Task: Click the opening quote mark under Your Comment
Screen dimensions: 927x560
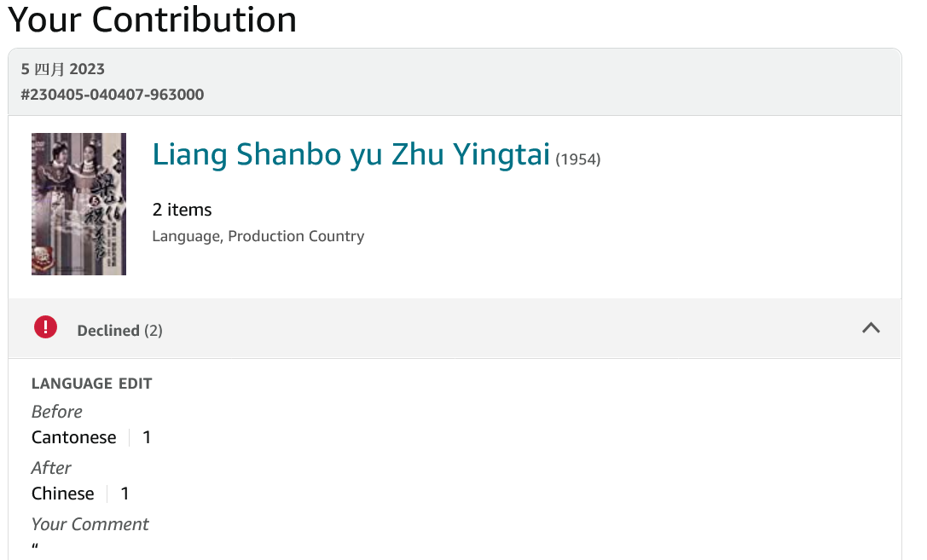Action: [x=35, y=548]
